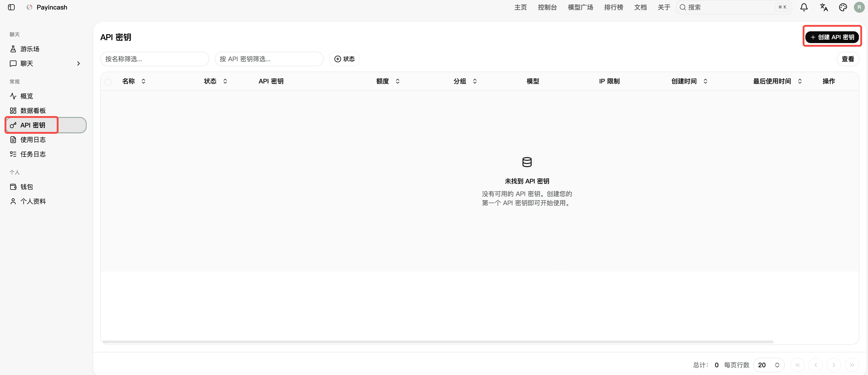The image size is (868, 375).
Task: Open the 排行榜 nav item
Action: tap(614, 7)
